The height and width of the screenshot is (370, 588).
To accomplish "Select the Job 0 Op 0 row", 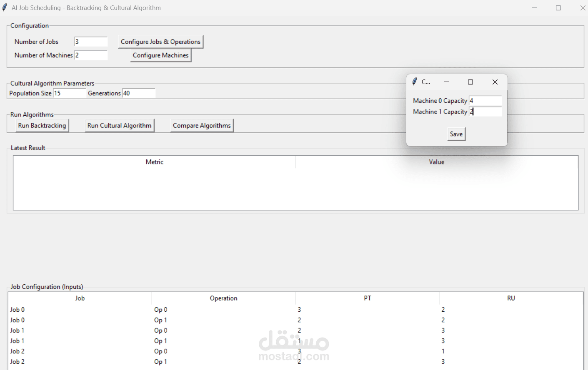I will point(80,310).
